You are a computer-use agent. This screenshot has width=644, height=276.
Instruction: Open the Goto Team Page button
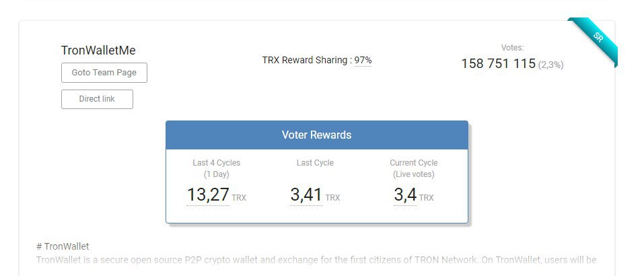[x=104, y=73]
